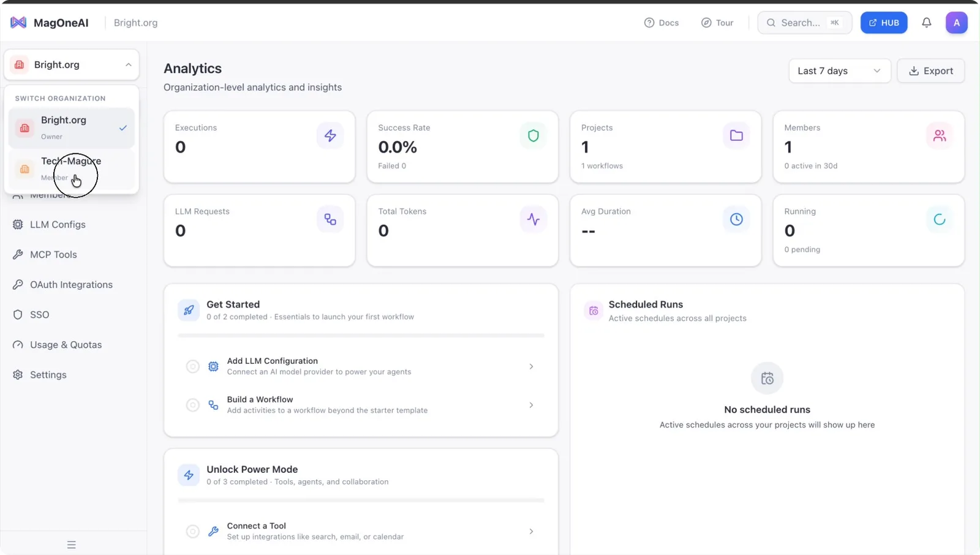Open the Docs link
Viewport: 980px width, 555px height.
point(661,23)
